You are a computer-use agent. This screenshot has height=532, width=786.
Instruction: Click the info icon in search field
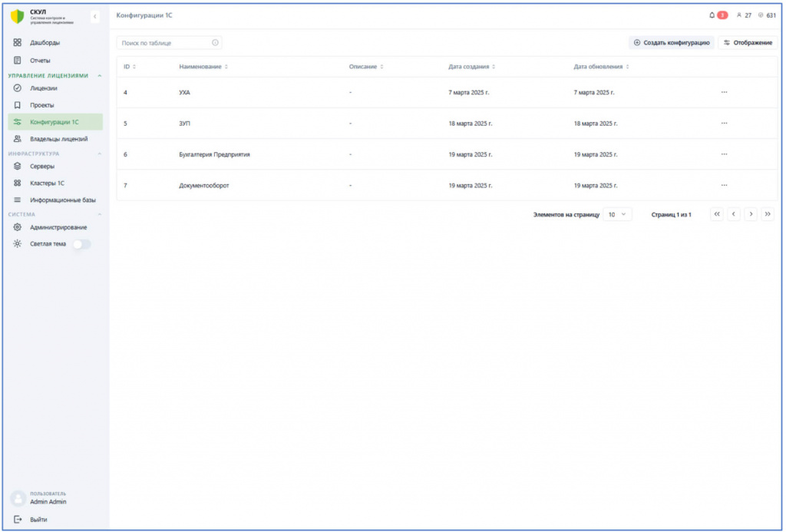pos(215,43)
